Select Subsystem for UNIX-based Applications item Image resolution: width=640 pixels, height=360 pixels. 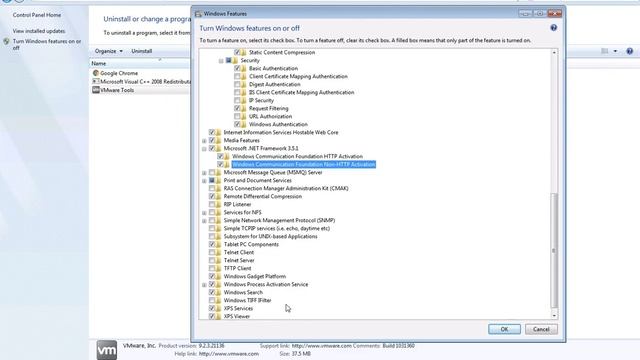point(270,236)
